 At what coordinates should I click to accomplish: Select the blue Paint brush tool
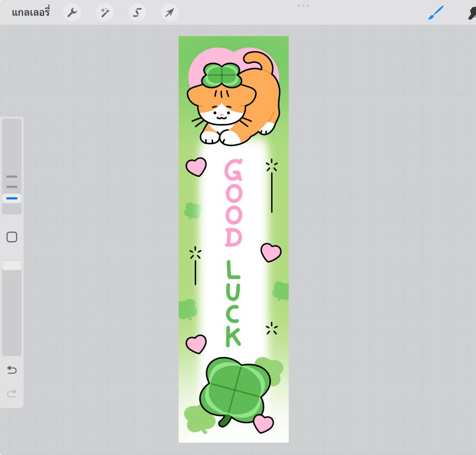[436, 12]
